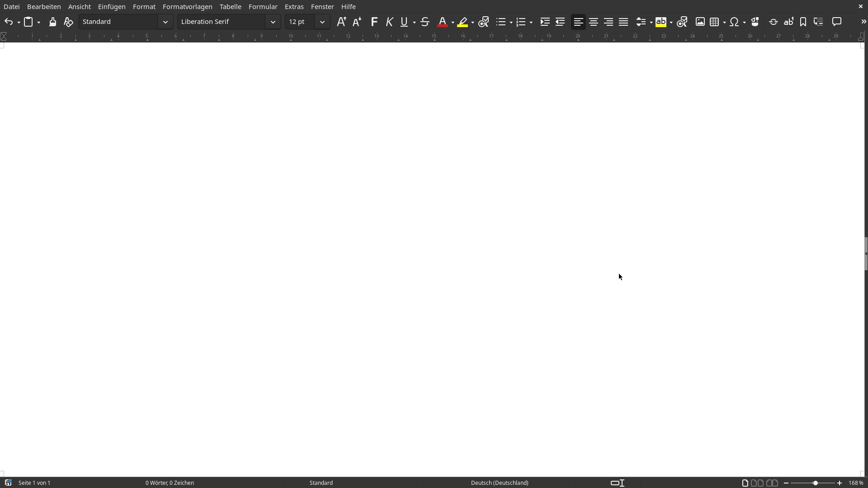Add a comment via speech bubble icon
Screen dimensions: 868x488
click(x=837, y=22)
